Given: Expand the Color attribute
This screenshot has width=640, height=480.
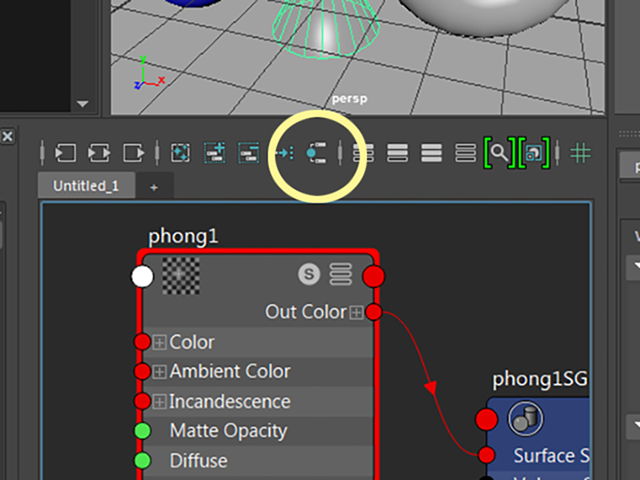Looking at the screenshot, I should [x=159, y=342].
